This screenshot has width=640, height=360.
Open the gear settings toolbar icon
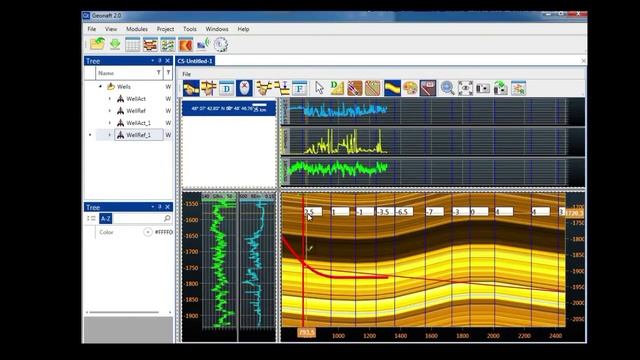(x=221, y=44)
